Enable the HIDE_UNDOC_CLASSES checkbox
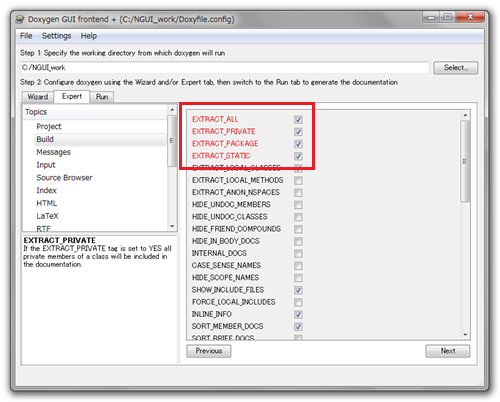The width and height of the screenshot is (500, 402). 298,217
